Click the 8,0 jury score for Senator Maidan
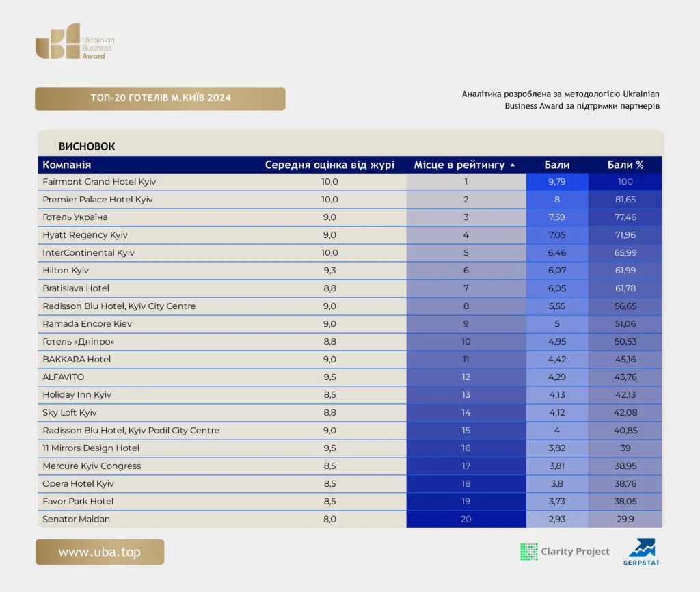Image resolution: width=700 pixels, height=592 pixels. click(329, 520)
